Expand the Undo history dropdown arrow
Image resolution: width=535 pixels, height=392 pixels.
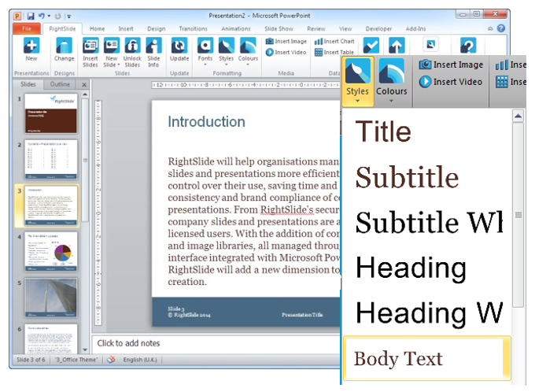pyautogui.click(x=49, y=16)
